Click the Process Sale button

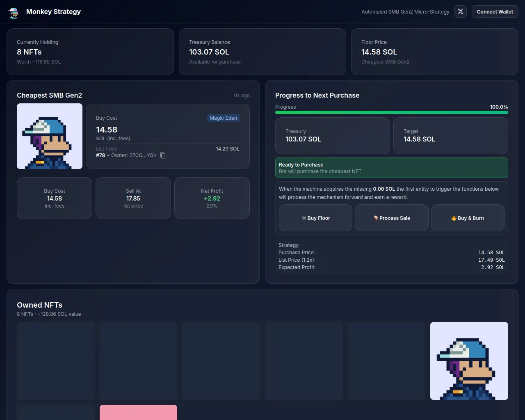[x=392, y=218]
